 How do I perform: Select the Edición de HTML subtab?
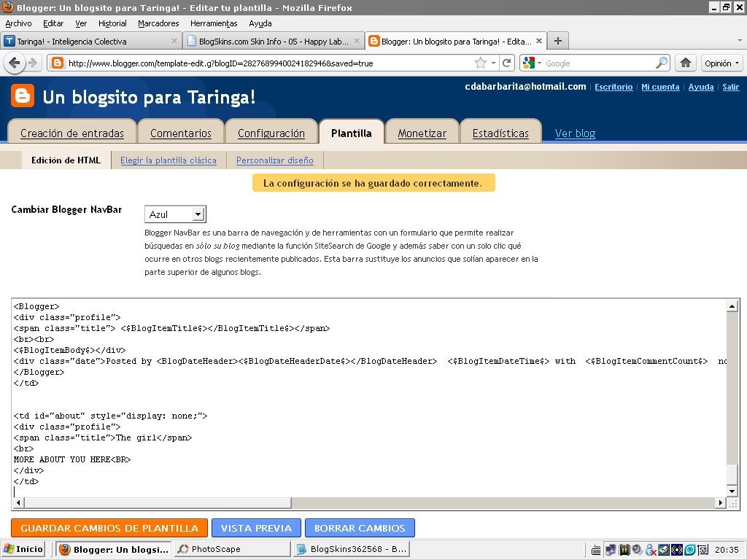pos(66,160)
